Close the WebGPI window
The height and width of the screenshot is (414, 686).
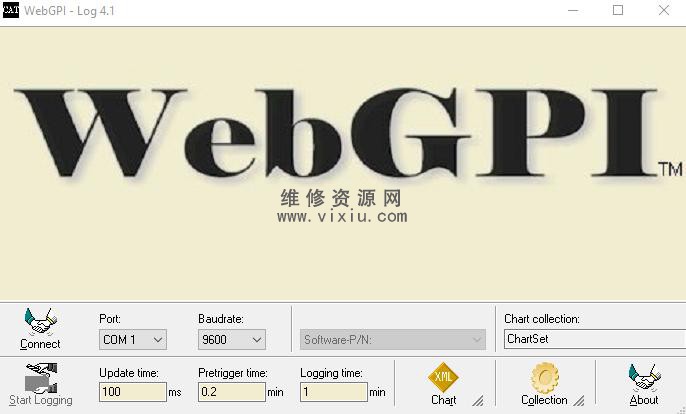click(x=664, y=10)
